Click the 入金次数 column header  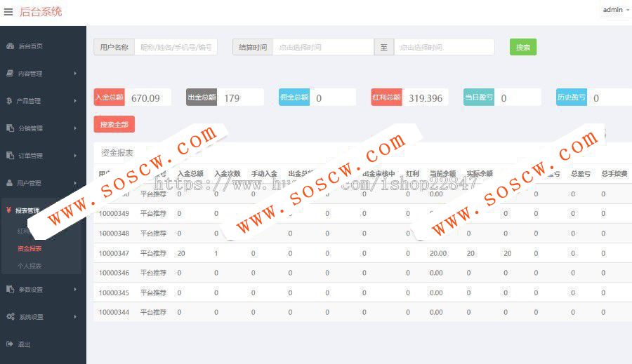point(228,173)
